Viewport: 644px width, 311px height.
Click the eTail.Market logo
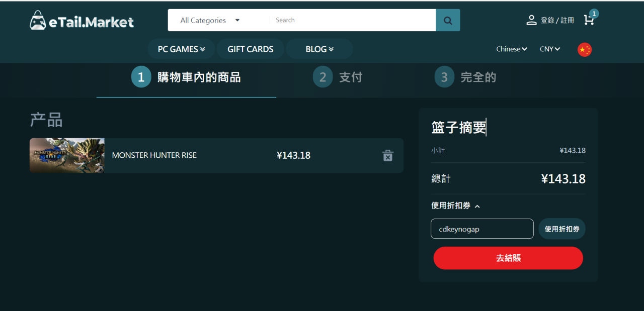pos(82,21)
